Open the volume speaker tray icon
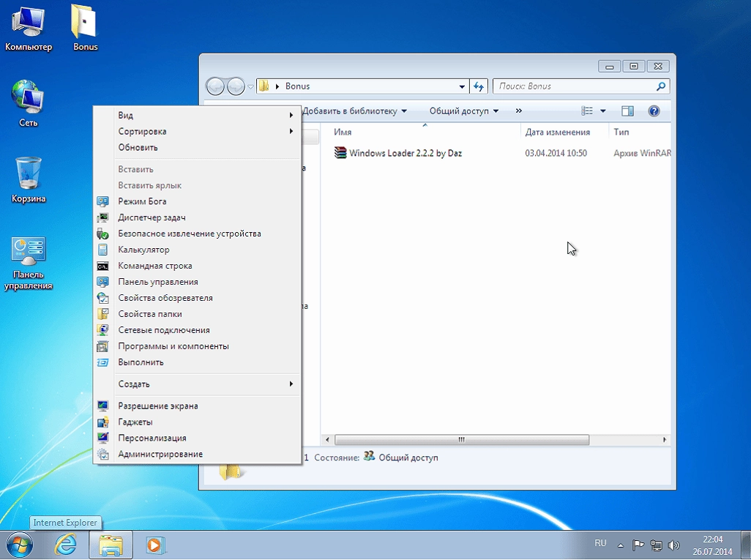Image resolution: width=751 pixels, height=560 pixels. click(674, 545)
